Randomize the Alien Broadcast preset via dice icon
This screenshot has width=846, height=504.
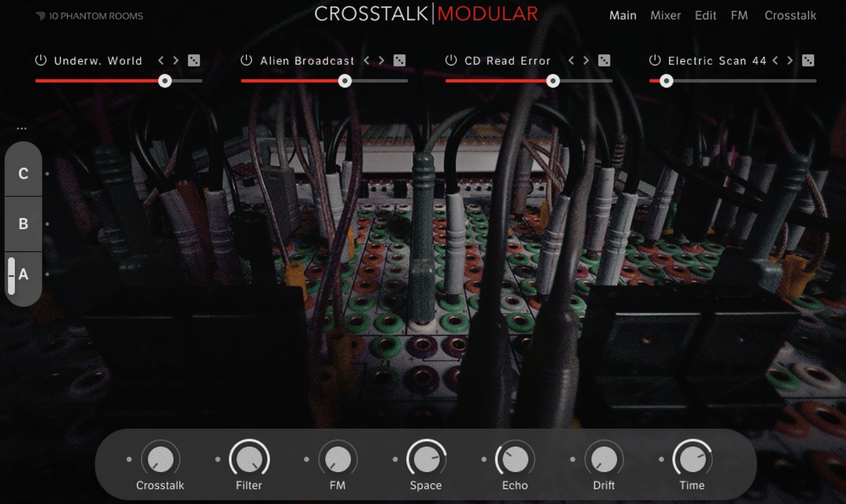400,60
